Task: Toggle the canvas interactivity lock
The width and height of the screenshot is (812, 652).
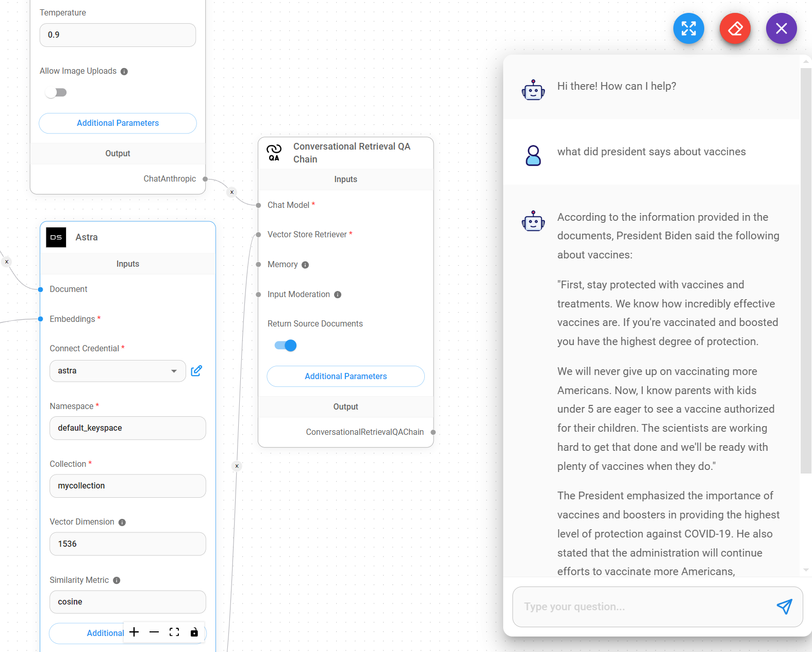Action: 194,632
